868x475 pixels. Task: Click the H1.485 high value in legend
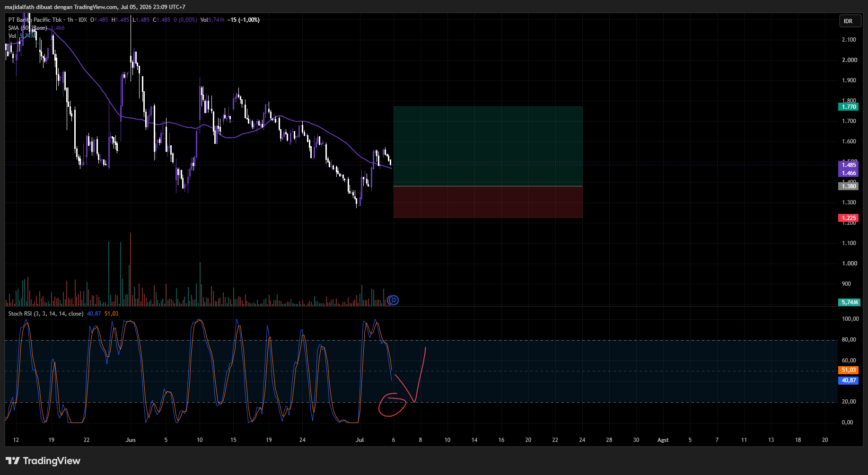(x=120, y=20)
